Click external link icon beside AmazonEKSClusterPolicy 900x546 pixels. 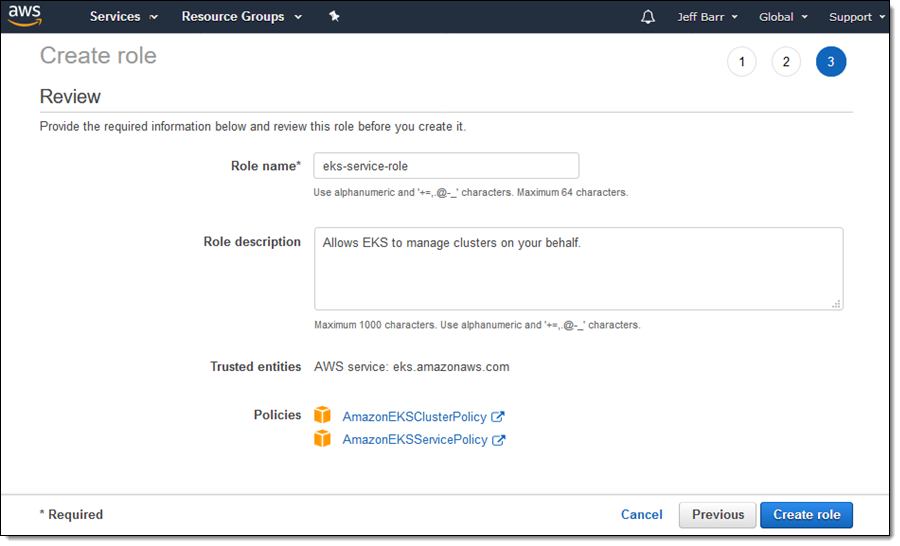pos(498,417)
